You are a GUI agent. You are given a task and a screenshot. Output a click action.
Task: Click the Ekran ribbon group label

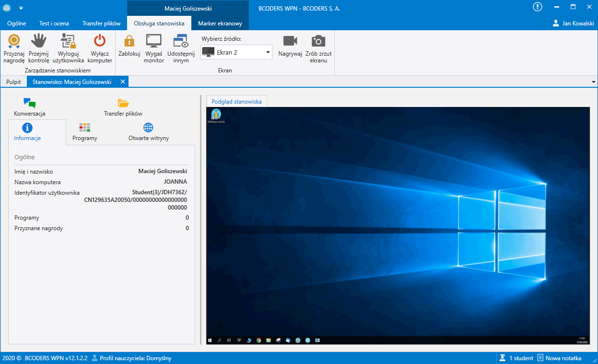click(225, 70)
